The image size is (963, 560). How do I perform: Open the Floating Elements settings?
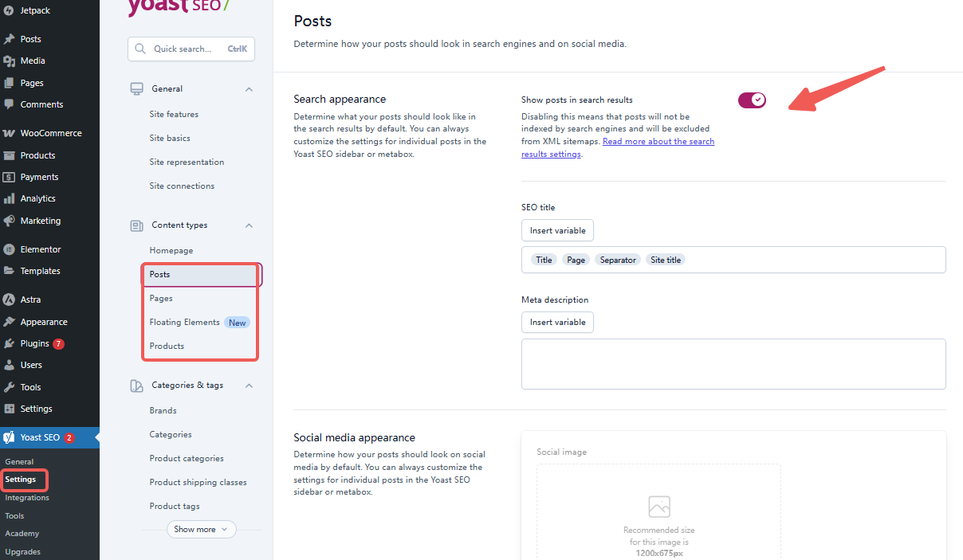[x=184, y=322]
